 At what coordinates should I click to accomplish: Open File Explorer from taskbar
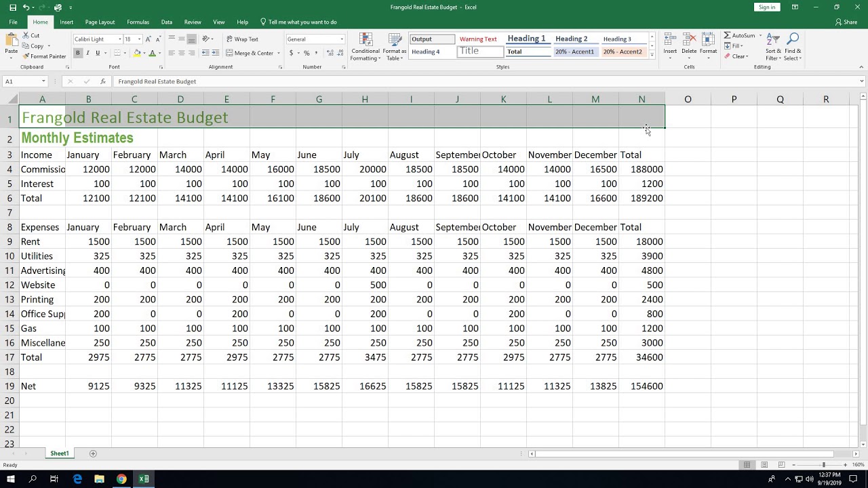(99, 479)
